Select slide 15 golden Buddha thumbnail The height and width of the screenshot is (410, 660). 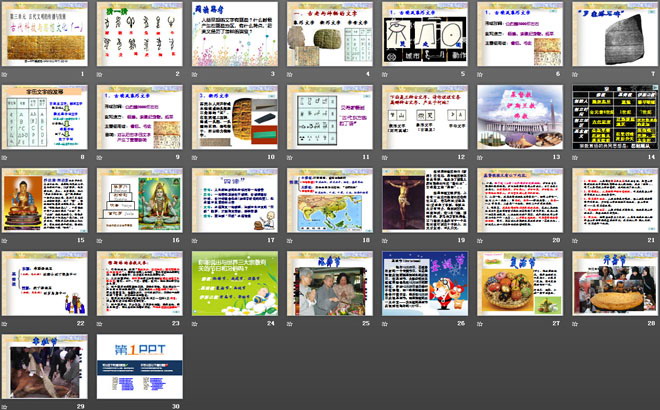(x=45, y=201)
